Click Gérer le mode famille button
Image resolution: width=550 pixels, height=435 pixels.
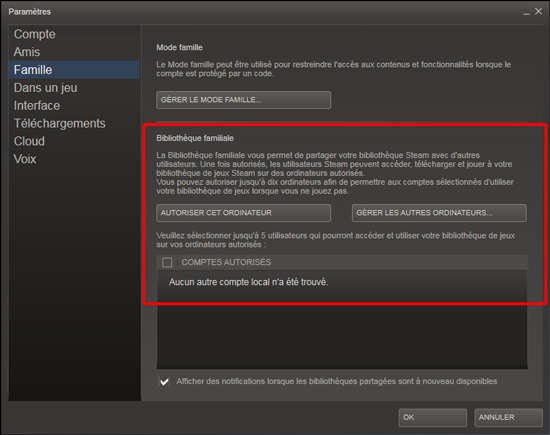[243, 100]
